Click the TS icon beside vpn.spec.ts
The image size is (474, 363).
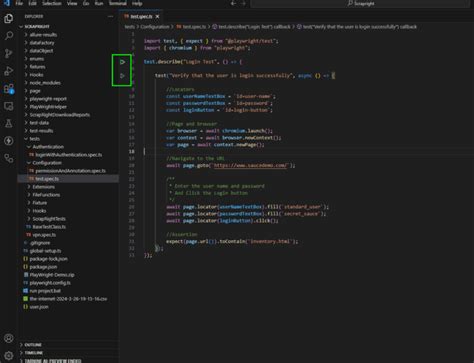(x=28, y=235)
